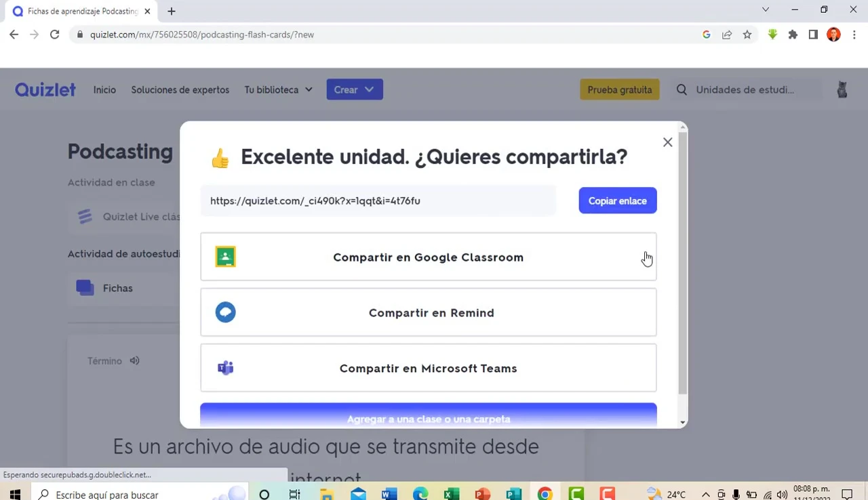The height and width of the screenshot is (500, 868).
Task: Select the Fichas de aprendizaje Podcasting tab
Action: click(83, 12)
